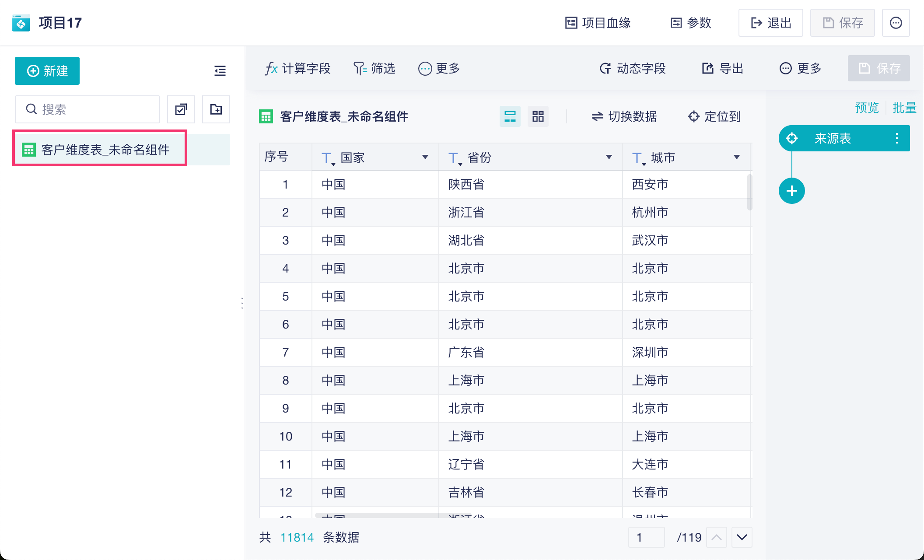
Task: Open 计算字段 formula tool
Action: coord(297,69)
